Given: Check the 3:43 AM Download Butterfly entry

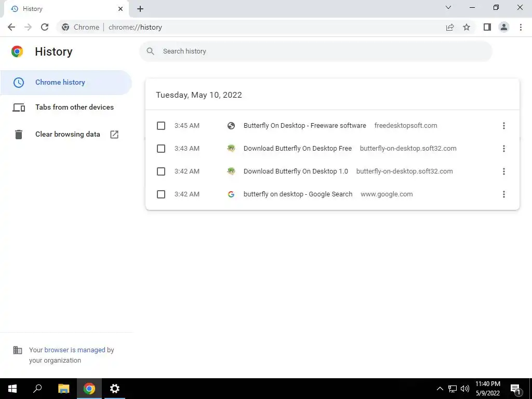Looking at the screenshot, I should click(161, 149).
